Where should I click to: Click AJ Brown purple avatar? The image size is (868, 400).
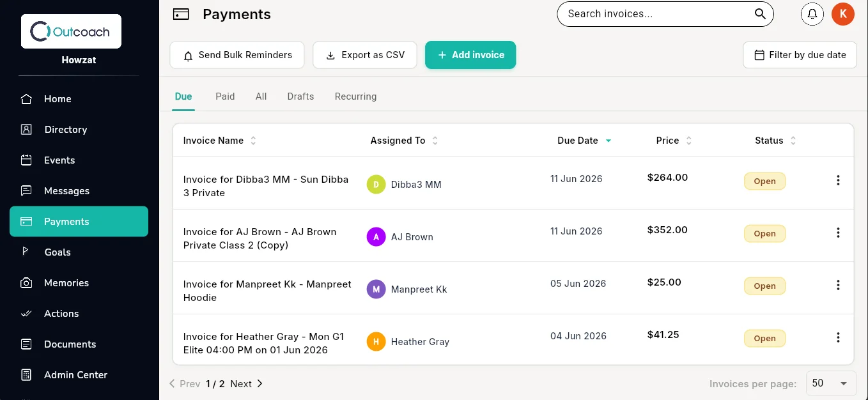[376, 237]
